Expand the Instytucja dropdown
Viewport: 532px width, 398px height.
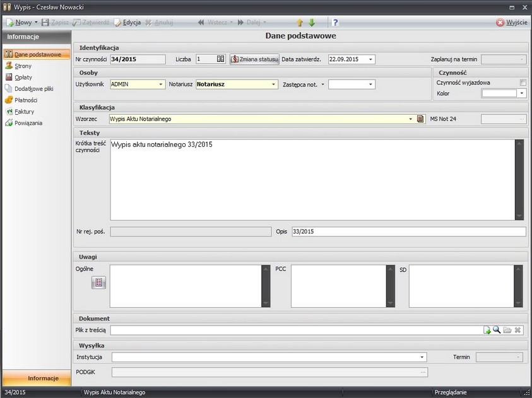tap(422, 357)
